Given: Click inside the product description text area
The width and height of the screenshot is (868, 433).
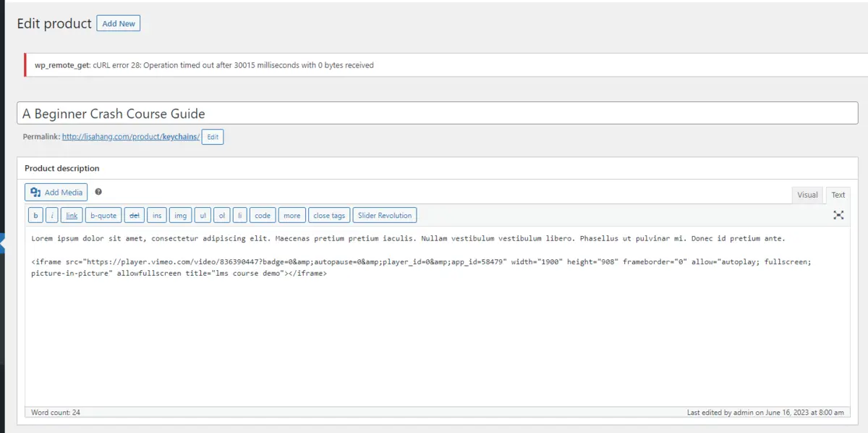Looking at the screenshot, I should [438, 315].
